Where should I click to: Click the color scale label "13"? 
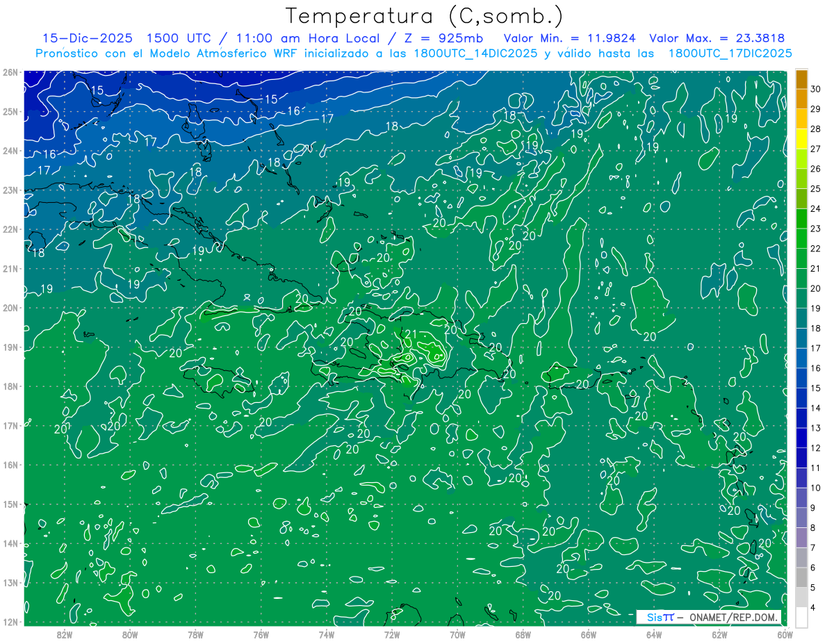[x=816, y=428]
